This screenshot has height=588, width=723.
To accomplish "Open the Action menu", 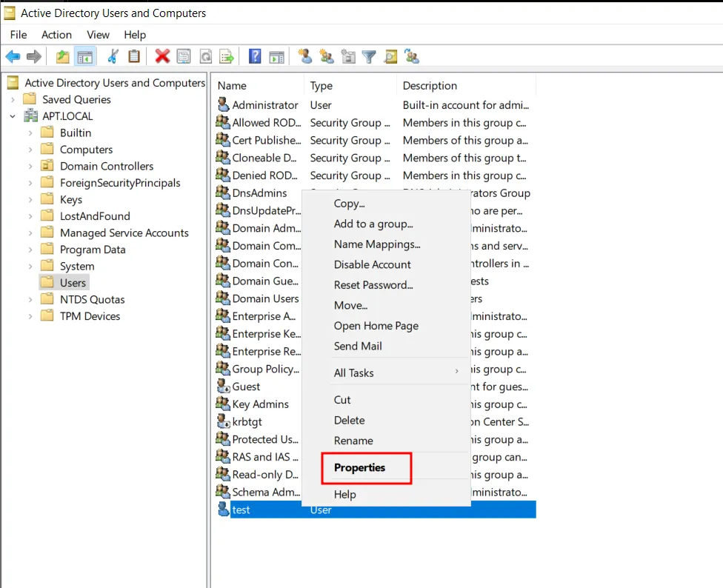I will click(56, 35).
